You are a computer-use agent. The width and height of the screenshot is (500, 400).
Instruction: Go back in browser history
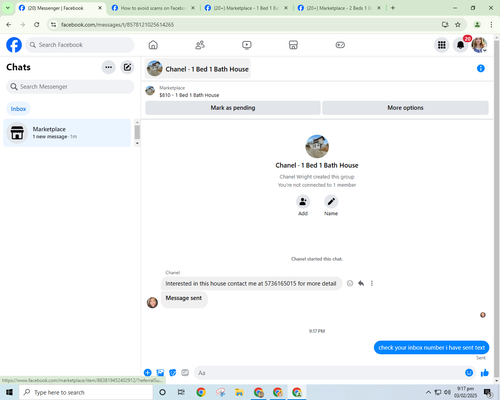pyautogui.click(x=9, y=24)
